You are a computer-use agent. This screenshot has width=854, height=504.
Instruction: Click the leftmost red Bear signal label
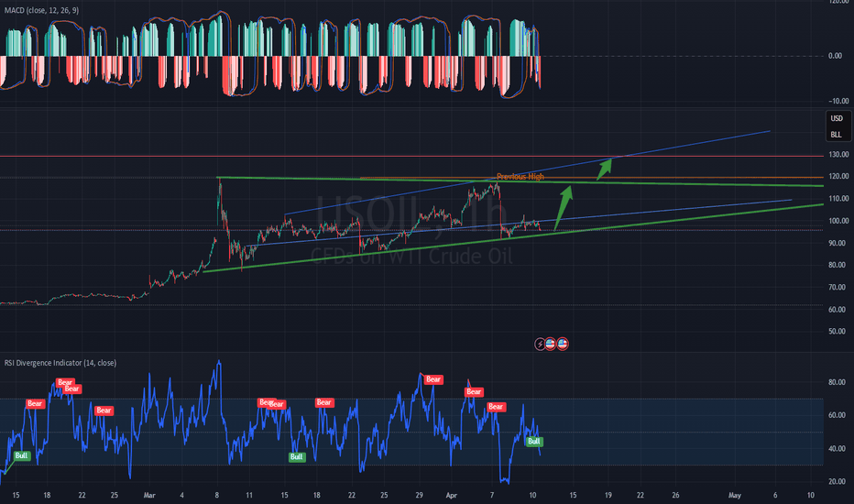pos(34,403)
